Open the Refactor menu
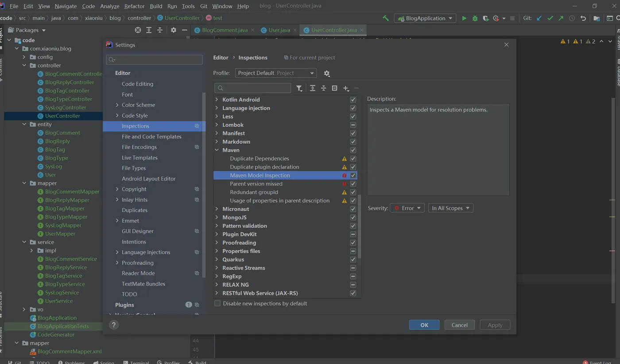The image size is (620, 364). click(135, 6)
